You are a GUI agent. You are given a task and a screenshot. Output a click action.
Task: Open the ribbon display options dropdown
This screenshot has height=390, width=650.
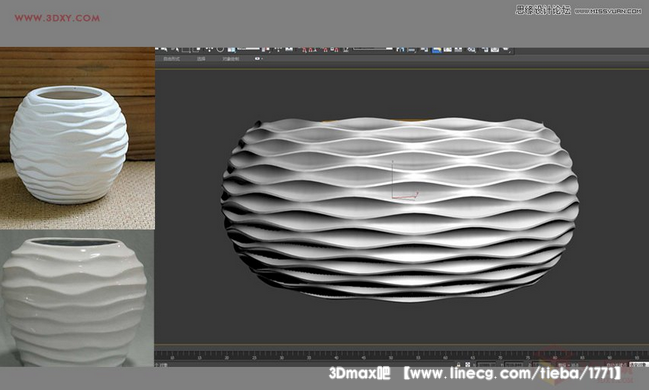click(x=259, y=59)
